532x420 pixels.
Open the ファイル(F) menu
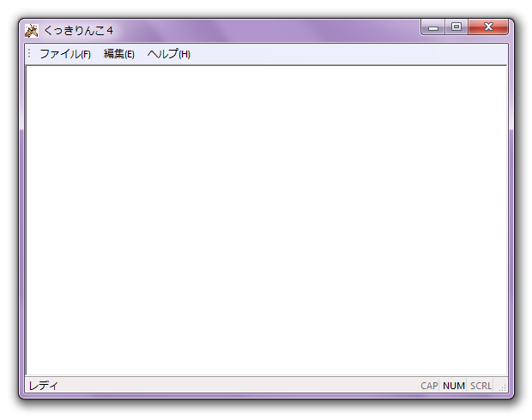(x=65, y=54)
